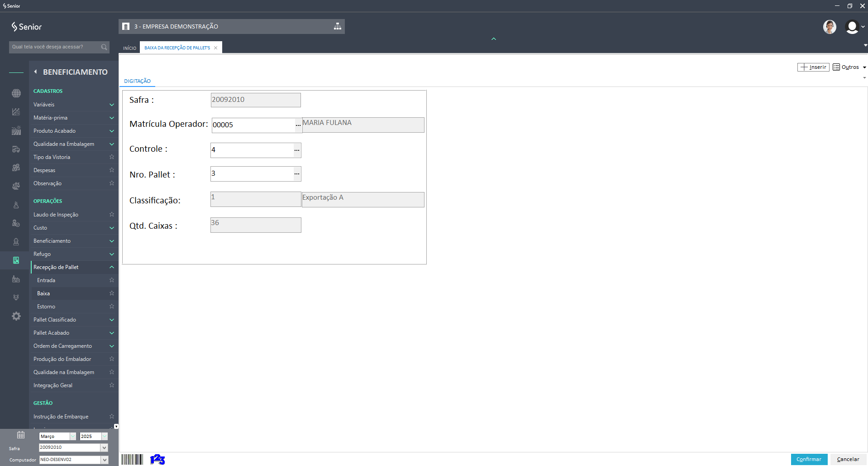Open lookup for Matrícula Operador field
The image size is (868, 466).
(298, 125)
